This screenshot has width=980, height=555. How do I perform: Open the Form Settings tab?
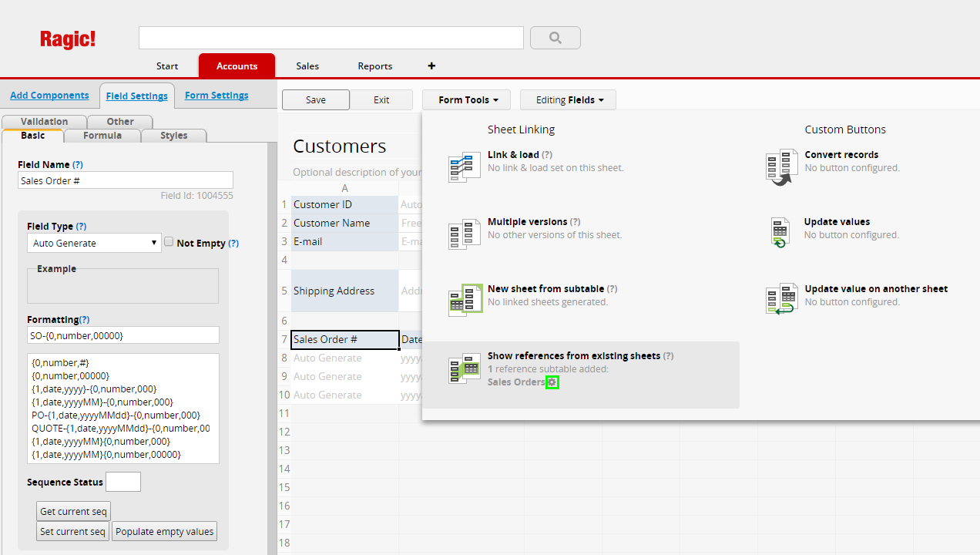point(216,96)
